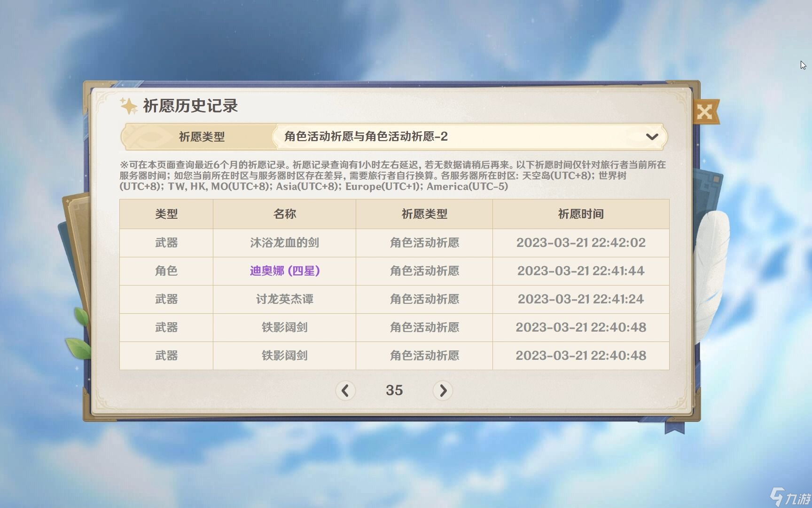
Task: Click the 祈愿历史记录 title
Action: [x=190, y=106]
